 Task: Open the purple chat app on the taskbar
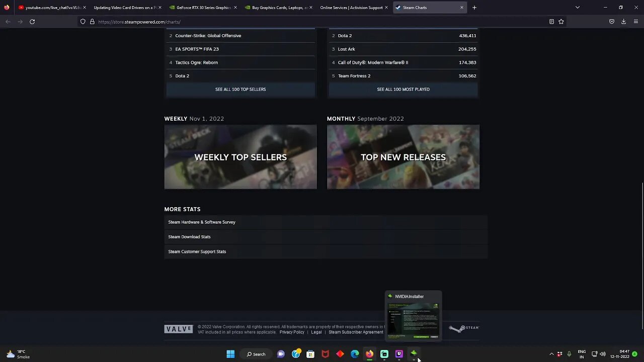pos(281,354)
